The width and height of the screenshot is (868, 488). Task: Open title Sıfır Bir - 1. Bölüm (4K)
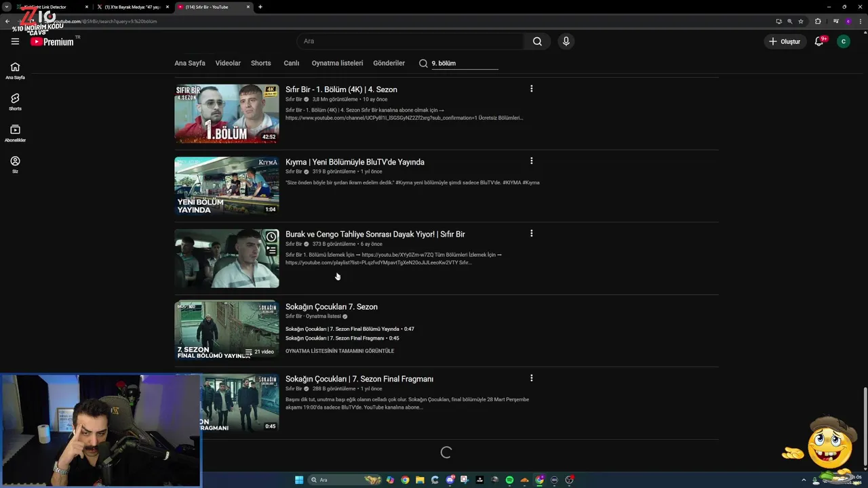point(341,89)
